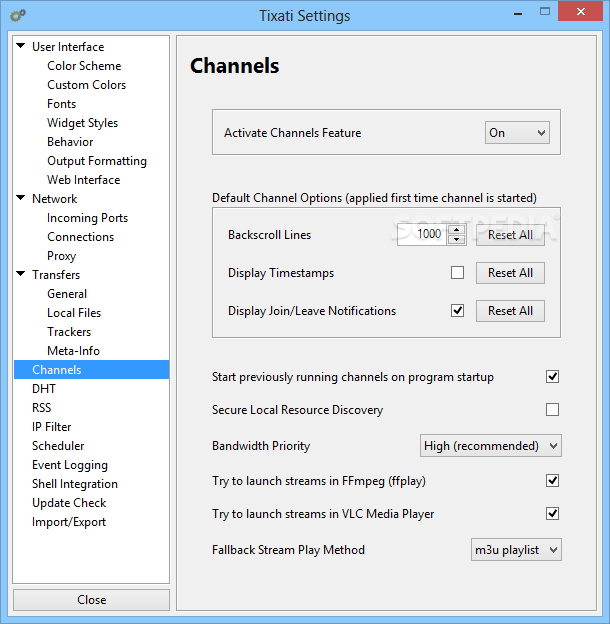
Task: Open Local Files settings
Action: [74, 313]
